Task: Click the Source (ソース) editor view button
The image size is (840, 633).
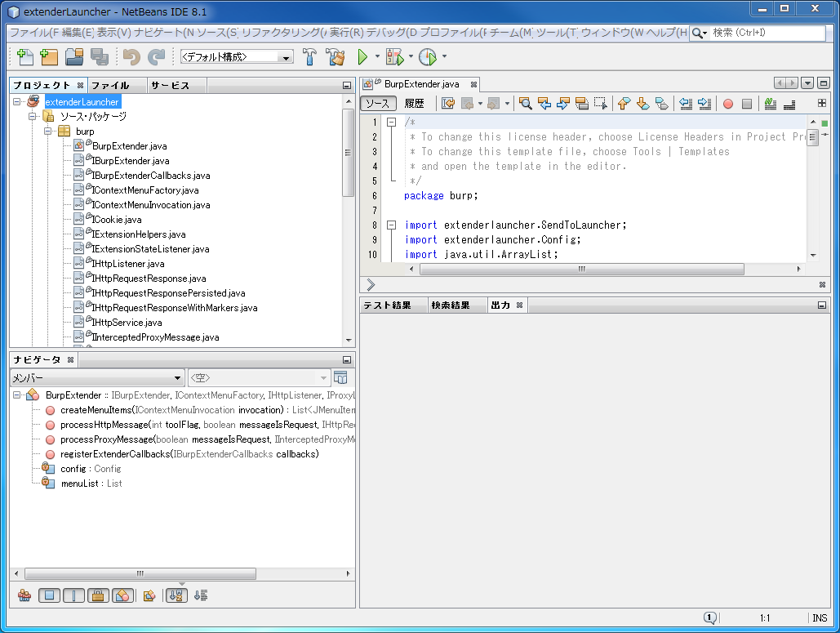Action: point(378,104)
